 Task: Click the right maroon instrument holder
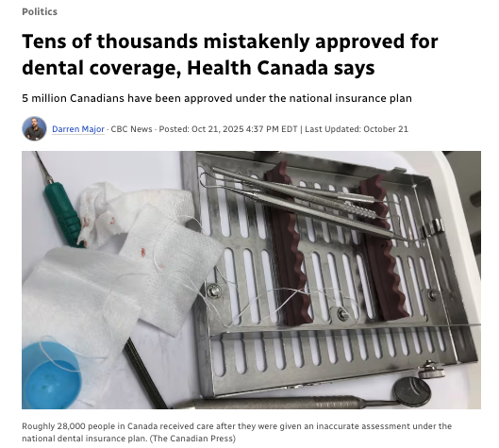pos(381,248)
